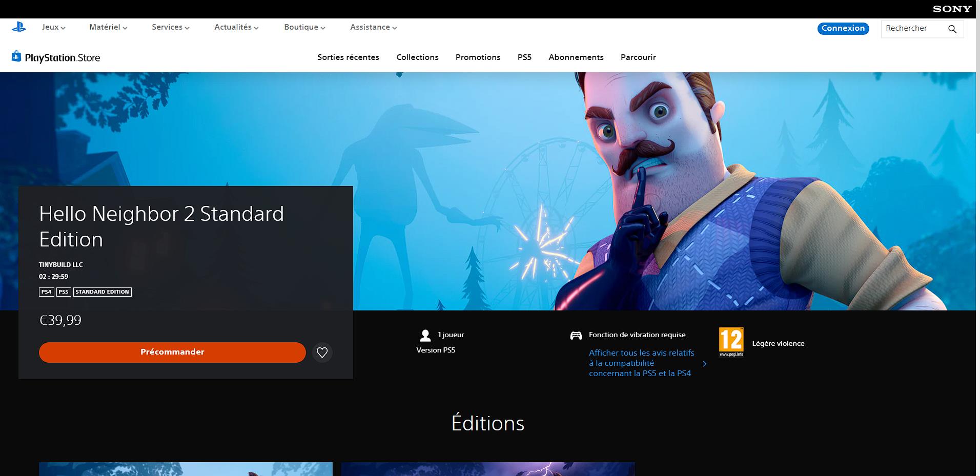Select the PS4 platform badge
This screenshot has width=980, height=476.
[46, 292]
